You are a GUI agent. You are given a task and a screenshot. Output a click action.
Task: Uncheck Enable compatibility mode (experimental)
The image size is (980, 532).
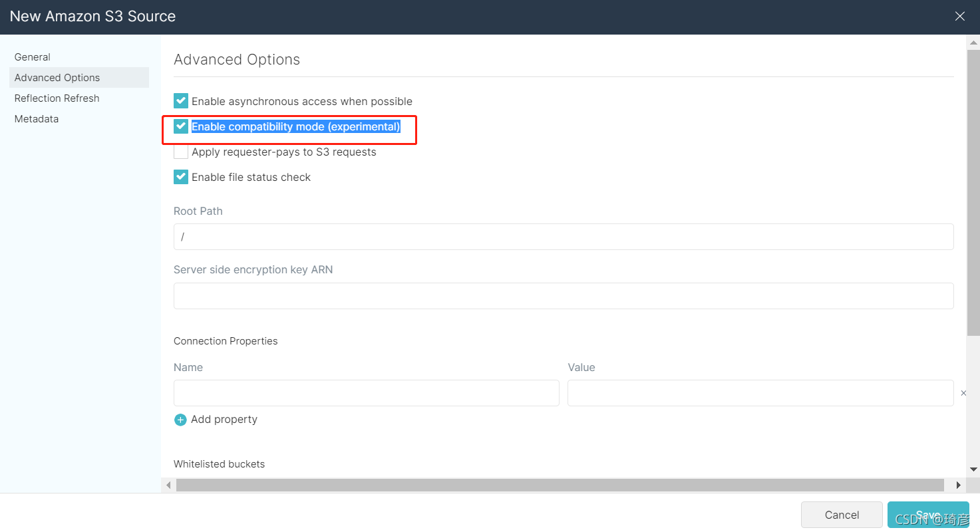[x=181, y=126]
